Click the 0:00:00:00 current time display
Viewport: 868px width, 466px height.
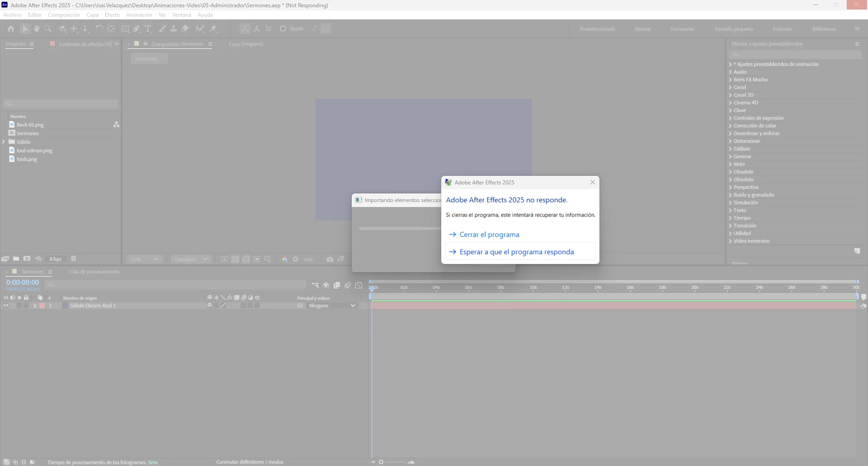pyautogui.click(x=23, y=282)
